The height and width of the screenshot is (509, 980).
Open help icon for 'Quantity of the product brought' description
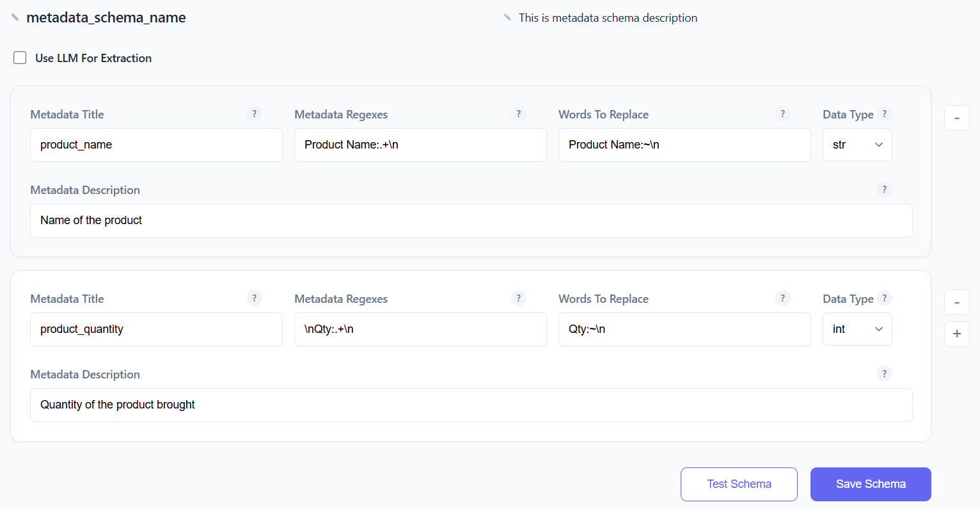tap(884, 374)
